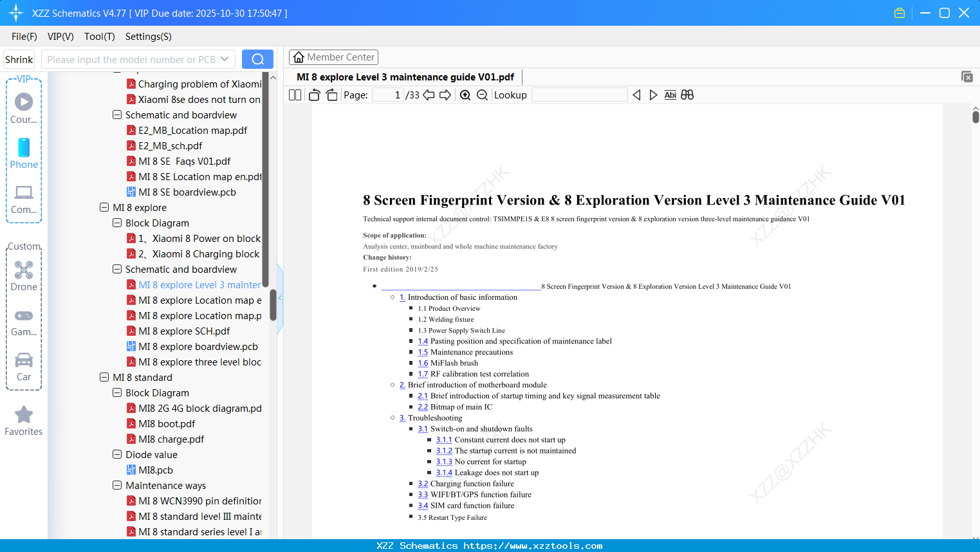Open the 1.6 MiFlash brush link
The image size is (980, 552).
point(423,363)
